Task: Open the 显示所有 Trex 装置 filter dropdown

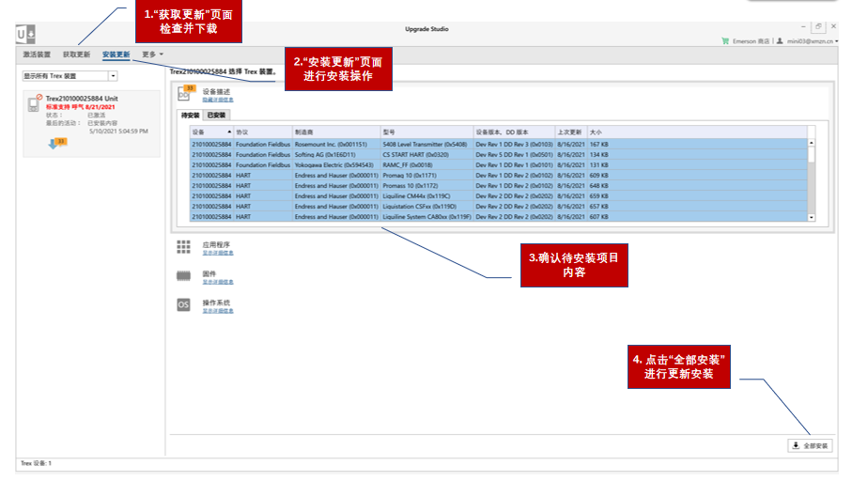Action: 113,76
